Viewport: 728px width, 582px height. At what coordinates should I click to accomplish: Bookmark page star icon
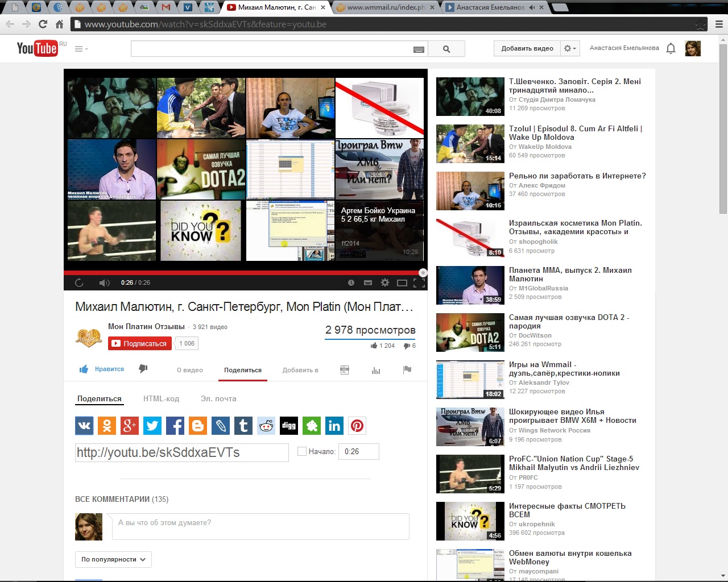(x=700, y=24)
